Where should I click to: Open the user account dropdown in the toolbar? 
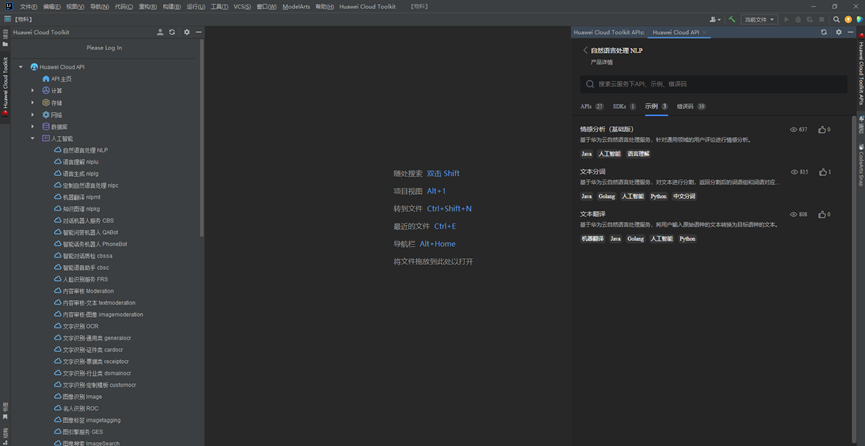(x=716, y=19)
